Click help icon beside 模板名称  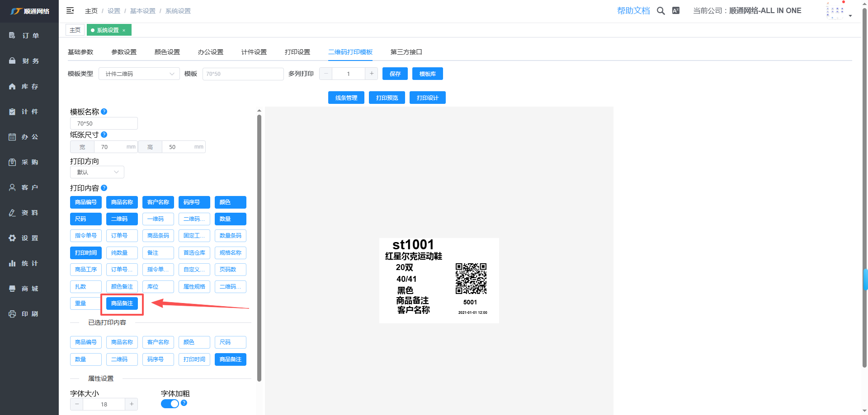(104, 112)
